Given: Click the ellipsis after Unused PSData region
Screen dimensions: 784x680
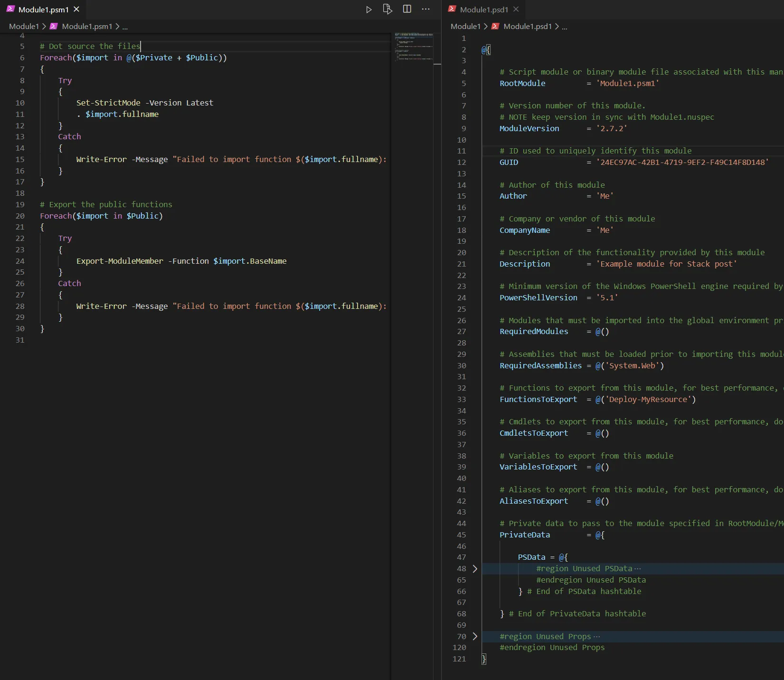Looking at the screenshot, I should [x=637, y=569].
